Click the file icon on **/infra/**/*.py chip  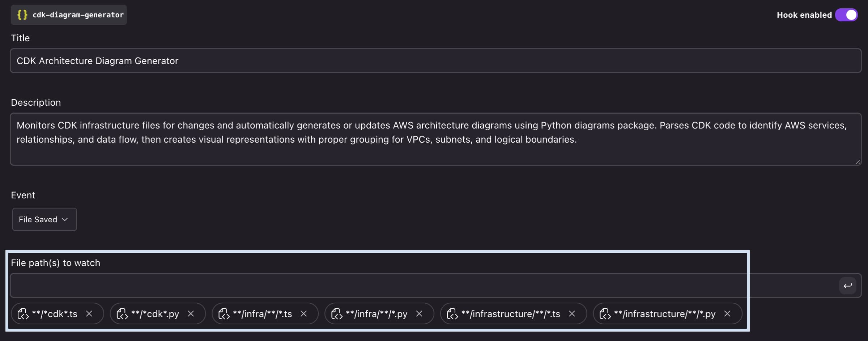pyautogui.click(x=337, y=313)
